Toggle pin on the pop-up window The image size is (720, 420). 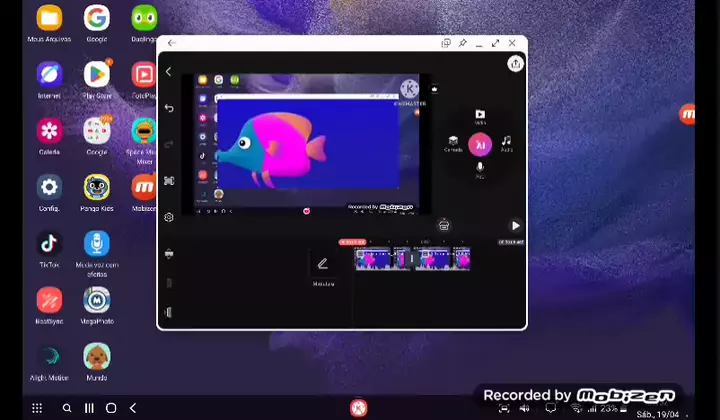click(463, 43)
